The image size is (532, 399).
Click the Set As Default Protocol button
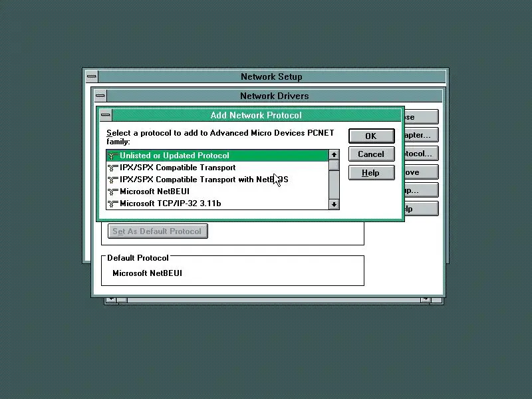pyautogui.click(x=158, y=231)
